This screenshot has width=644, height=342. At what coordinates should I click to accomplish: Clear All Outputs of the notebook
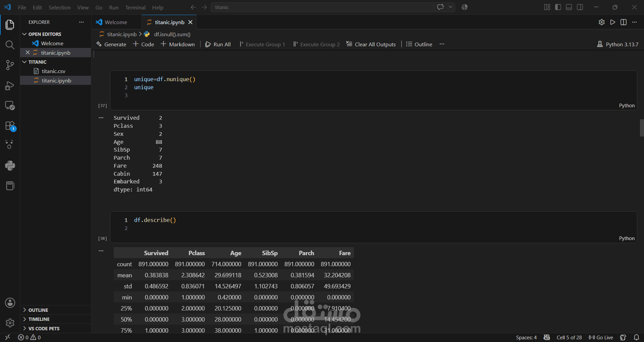[371, 44]
